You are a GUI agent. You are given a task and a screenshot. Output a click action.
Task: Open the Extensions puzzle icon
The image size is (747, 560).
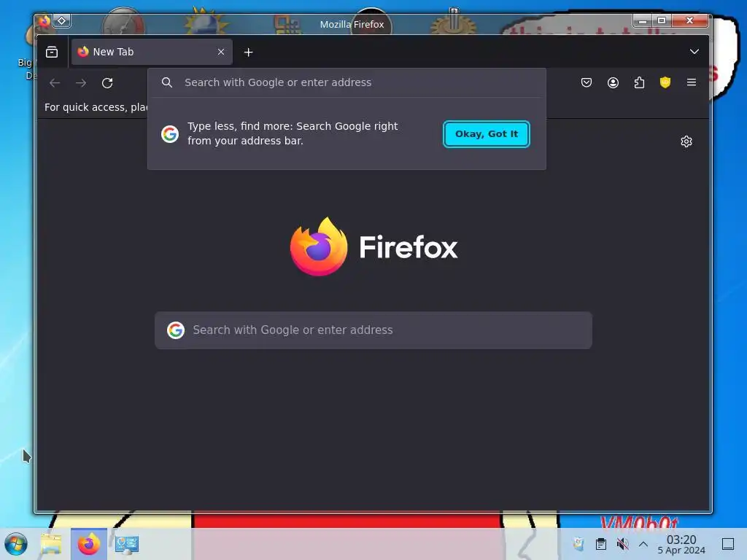[x=639, y=82]
